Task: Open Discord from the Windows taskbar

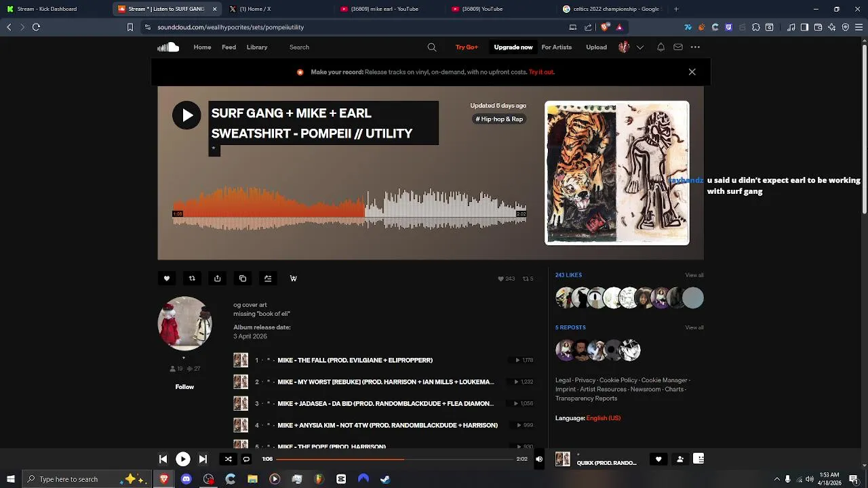Action: pyautogui.click(x=186, y=479)
